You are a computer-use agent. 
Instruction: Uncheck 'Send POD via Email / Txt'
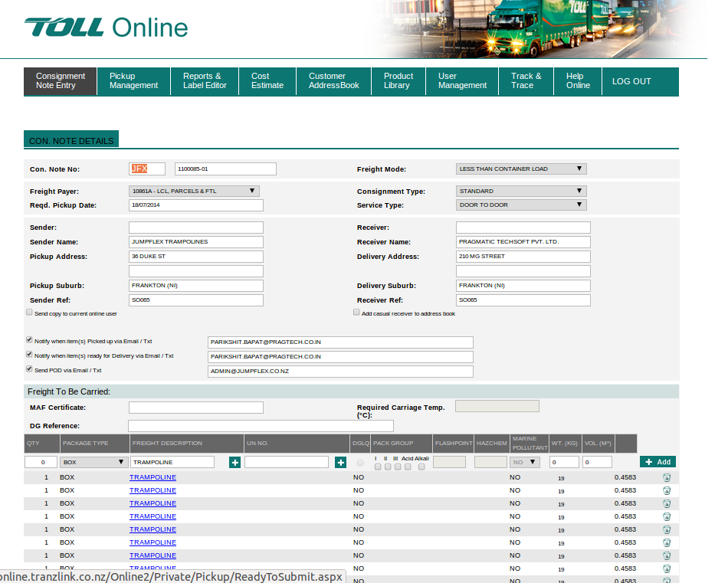coord(29,369)
